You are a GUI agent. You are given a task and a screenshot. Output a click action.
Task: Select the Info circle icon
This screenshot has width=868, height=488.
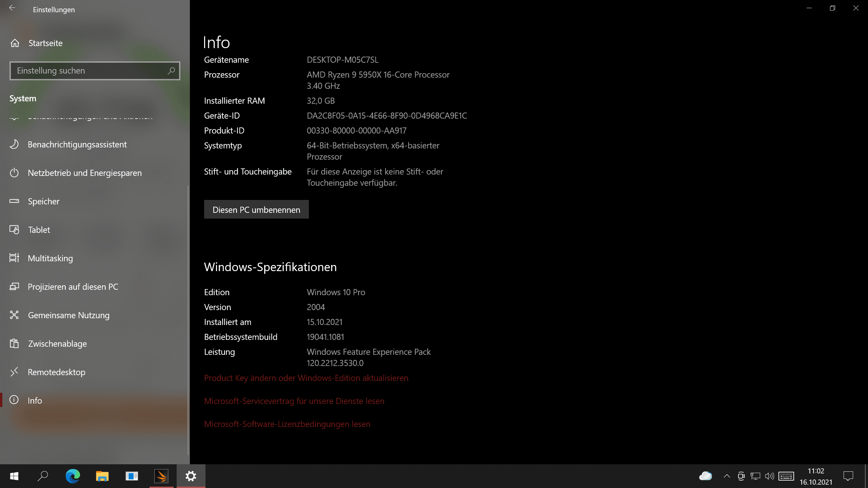[14, 400]
